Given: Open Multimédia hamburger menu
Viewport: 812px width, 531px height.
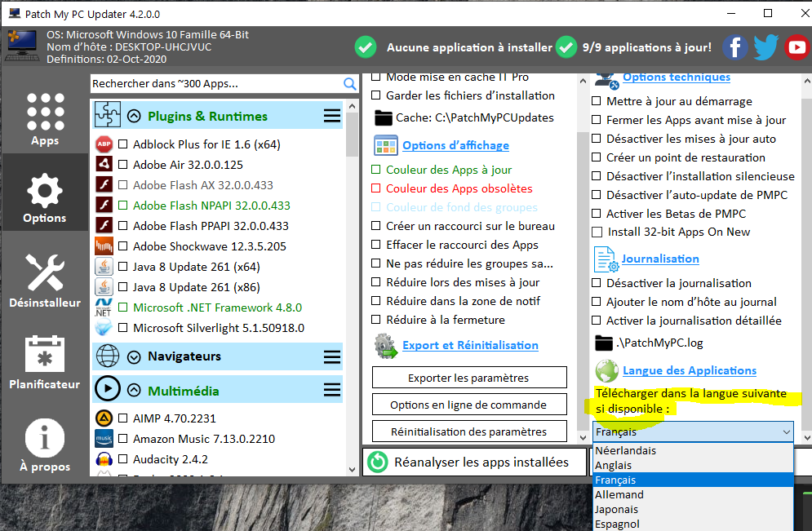Looking at the screenshot, I should [332, 390].
